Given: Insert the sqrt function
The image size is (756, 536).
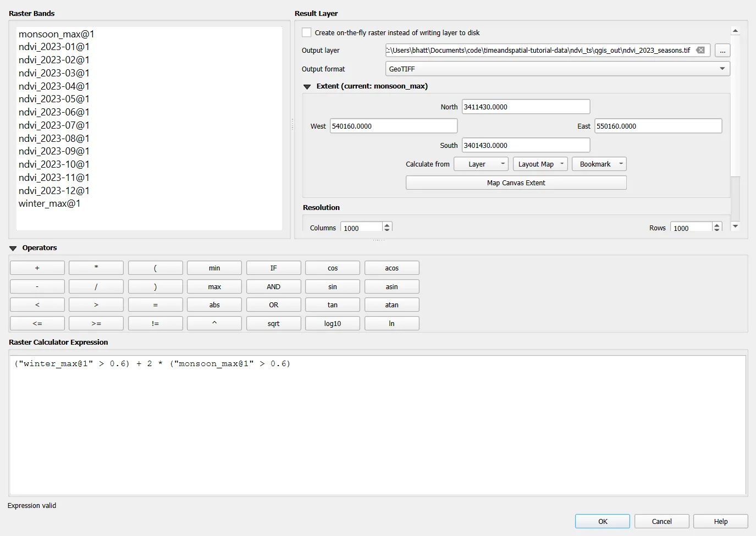Looking at the screenshot, I should coord(274,323).
